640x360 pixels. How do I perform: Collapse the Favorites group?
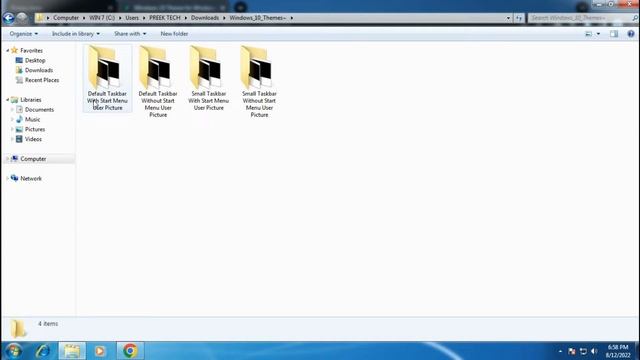7,51
